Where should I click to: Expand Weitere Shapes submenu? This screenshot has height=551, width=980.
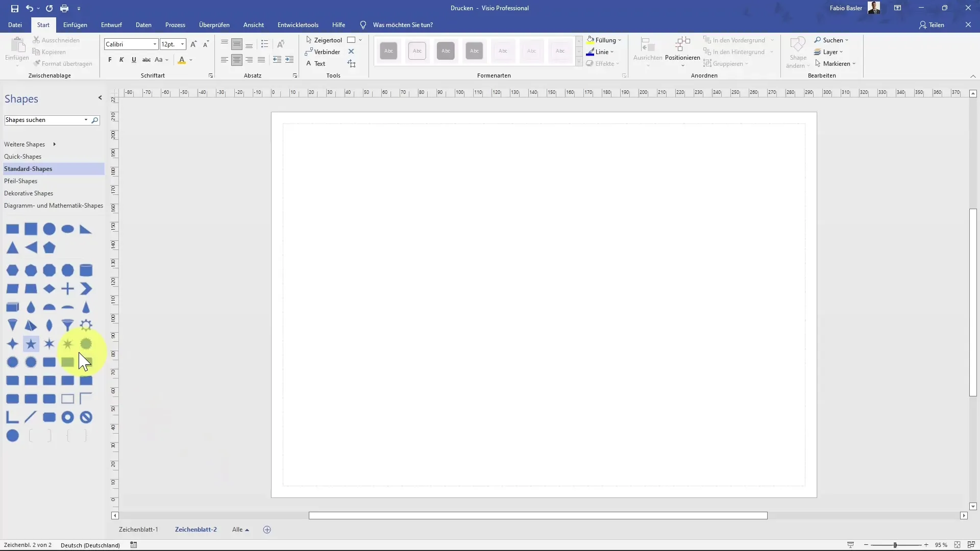pyautogui.click(x=30, y=144)
